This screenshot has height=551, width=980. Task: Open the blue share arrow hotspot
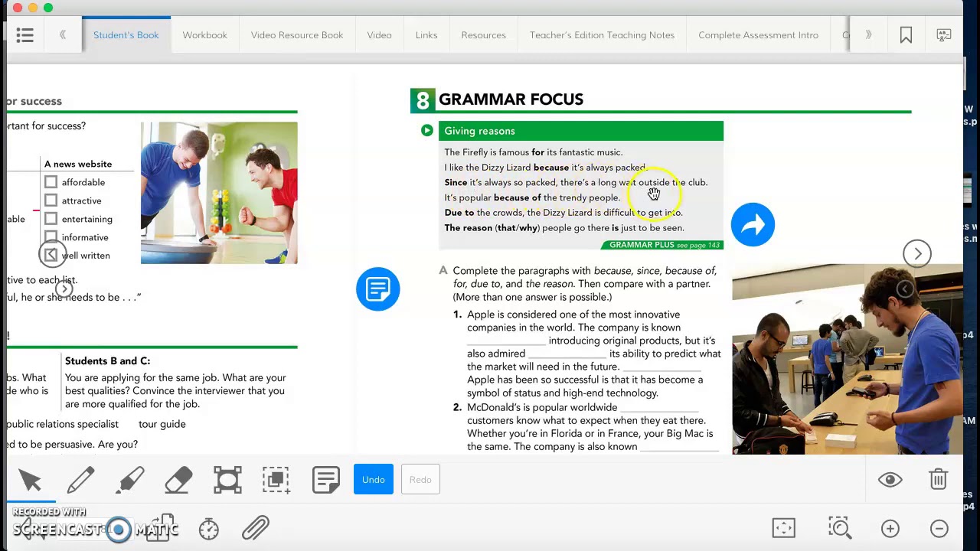pos(753,224)
